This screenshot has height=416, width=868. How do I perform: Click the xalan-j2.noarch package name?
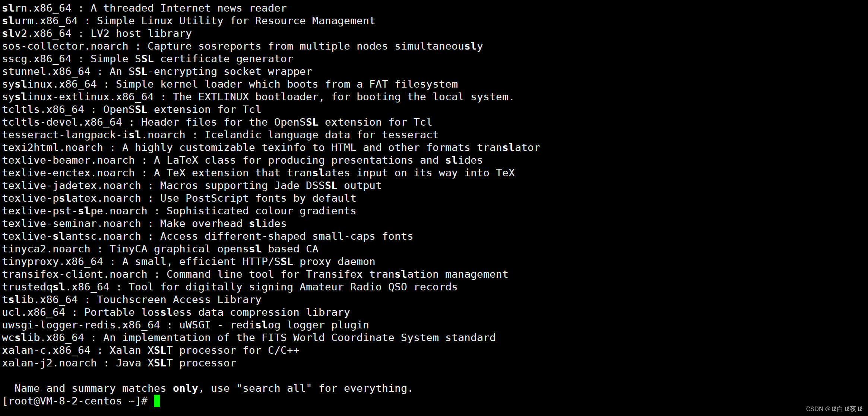(49, 363)
